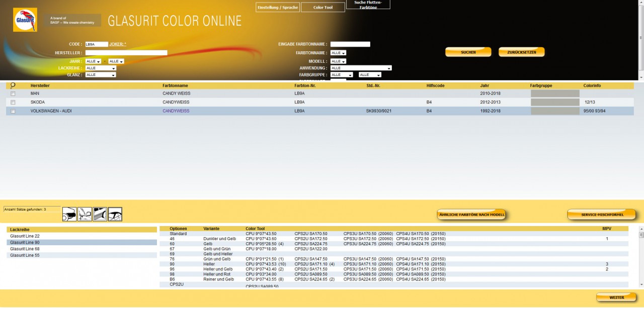Open second JAHR to-year dropdown
Viewport: 644px width, 309px height.
116,61
